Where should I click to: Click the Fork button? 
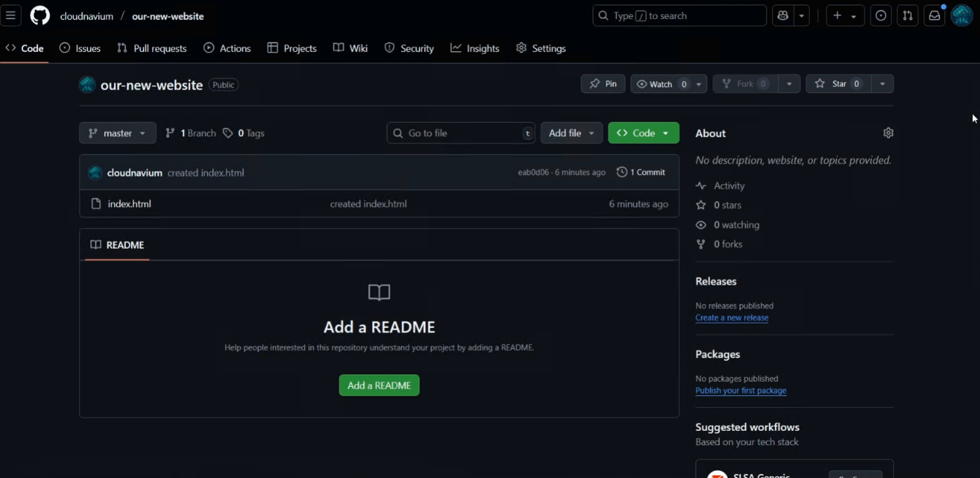click(745, 84)
